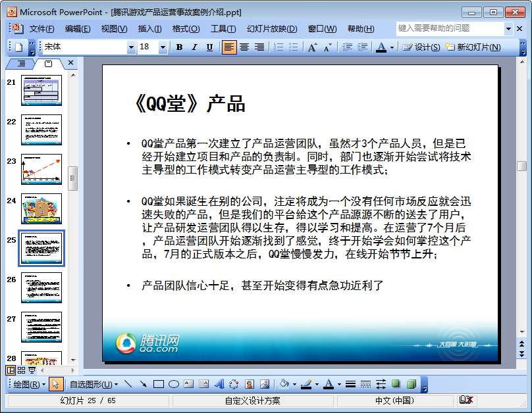Select slide 23 thumbnail with chart
This screenshot has width=532, height=413.
tap(41, 169)
